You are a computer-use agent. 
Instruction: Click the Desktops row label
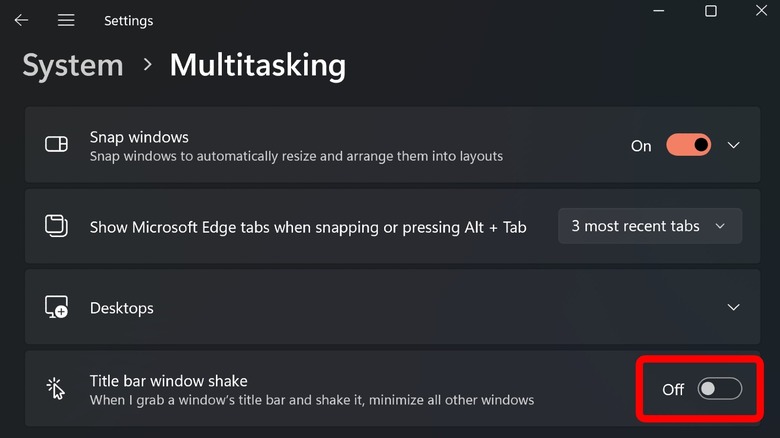point(122,308)
